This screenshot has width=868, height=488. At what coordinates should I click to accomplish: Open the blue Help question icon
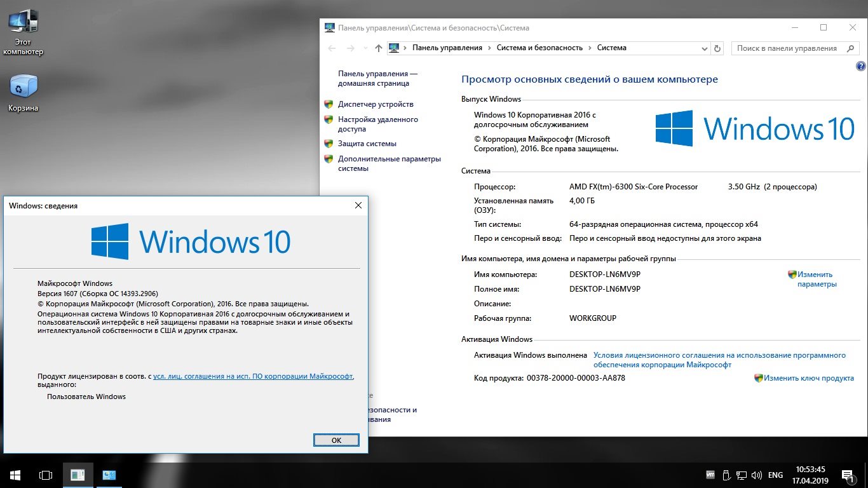(860, 66)
